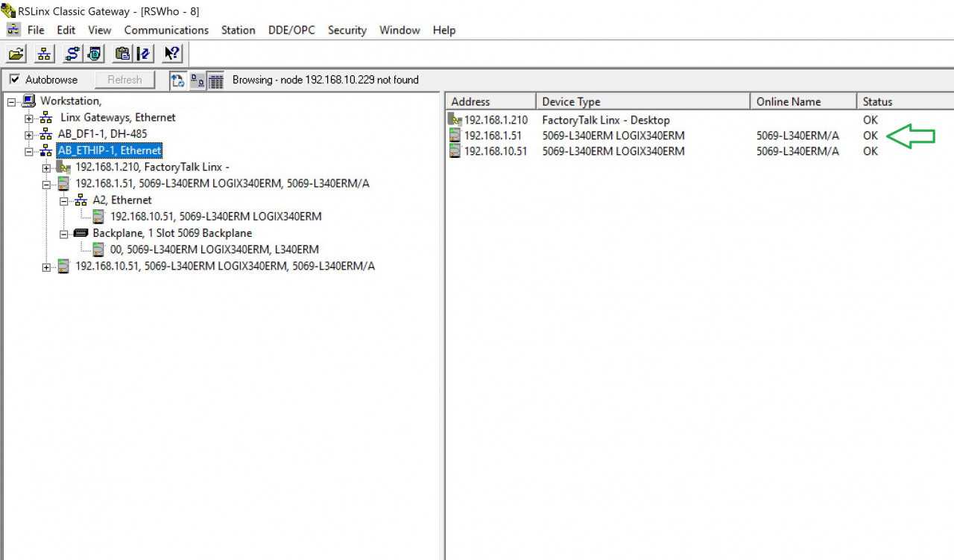The width and height of the screenshot is (954, 560).
Task: Open the DDE/OPC menu
Action: coord(291,30)
